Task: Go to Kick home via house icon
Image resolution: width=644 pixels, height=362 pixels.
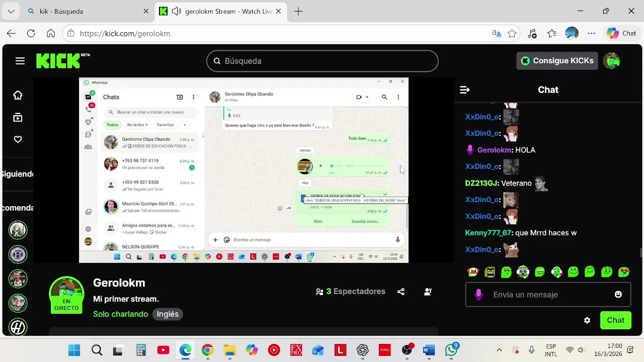Action: pos(18,96)
